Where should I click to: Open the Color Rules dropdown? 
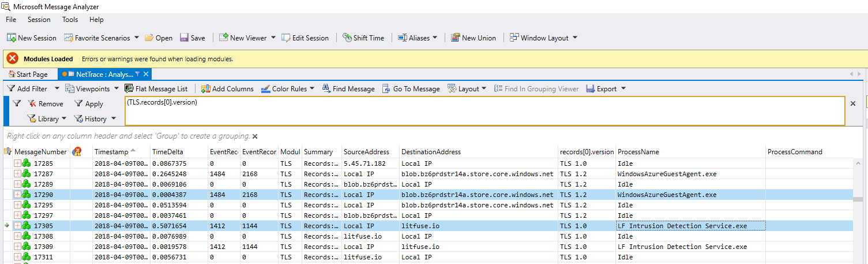pyautogui.click(x=288, y=88)
